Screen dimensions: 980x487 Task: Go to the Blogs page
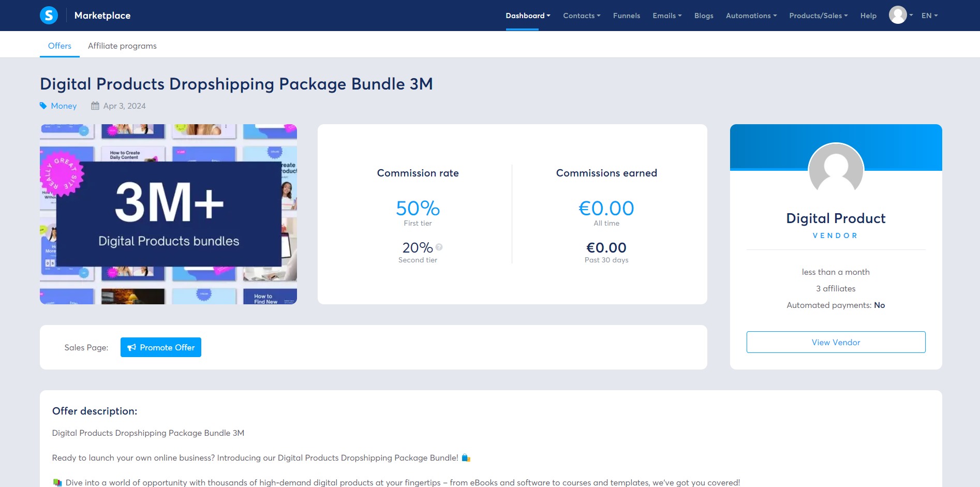coord(703,16)
